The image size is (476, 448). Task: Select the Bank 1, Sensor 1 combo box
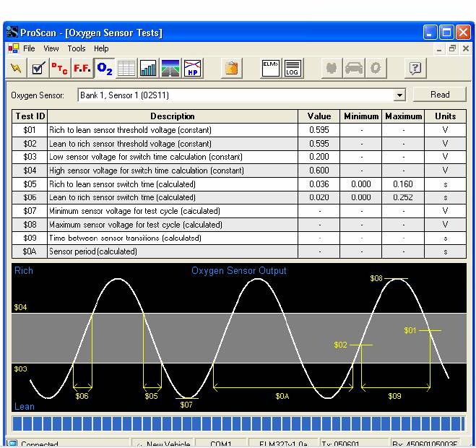[241, 95]
